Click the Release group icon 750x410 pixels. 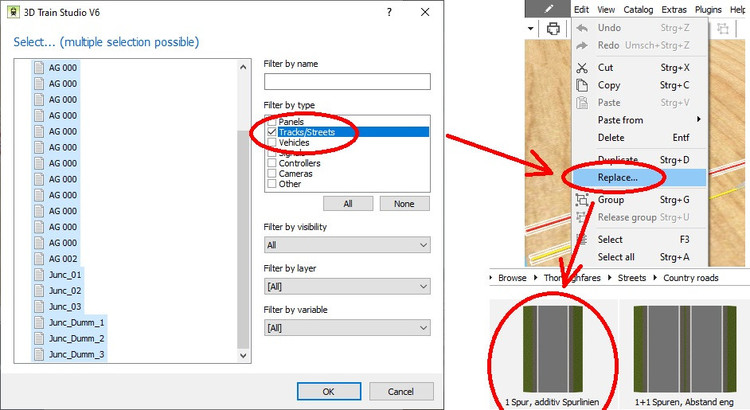[582, 217]
